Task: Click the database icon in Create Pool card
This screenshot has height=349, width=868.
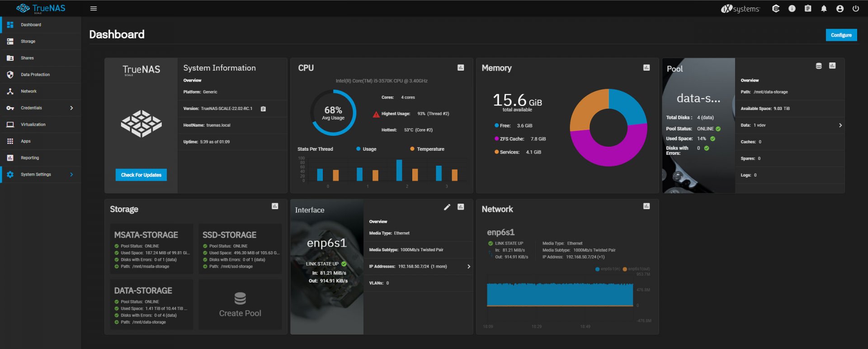Action: coord(240,298)
